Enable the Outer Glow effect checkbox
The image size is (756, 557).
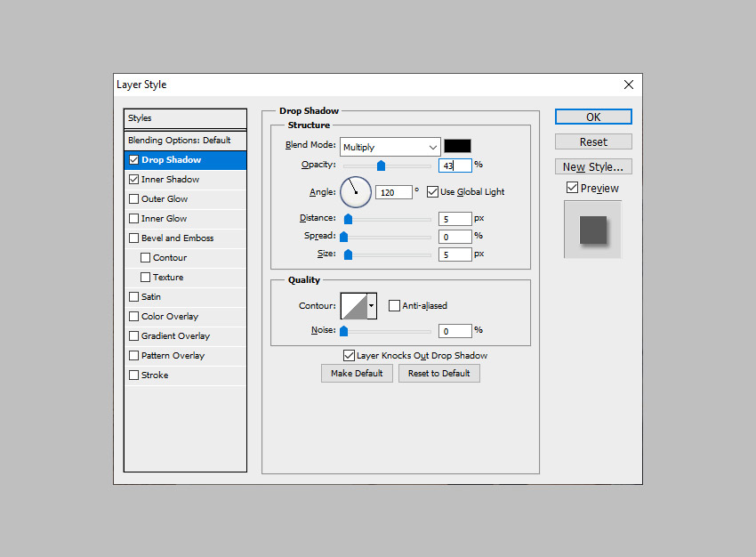(x=134, y=199)
